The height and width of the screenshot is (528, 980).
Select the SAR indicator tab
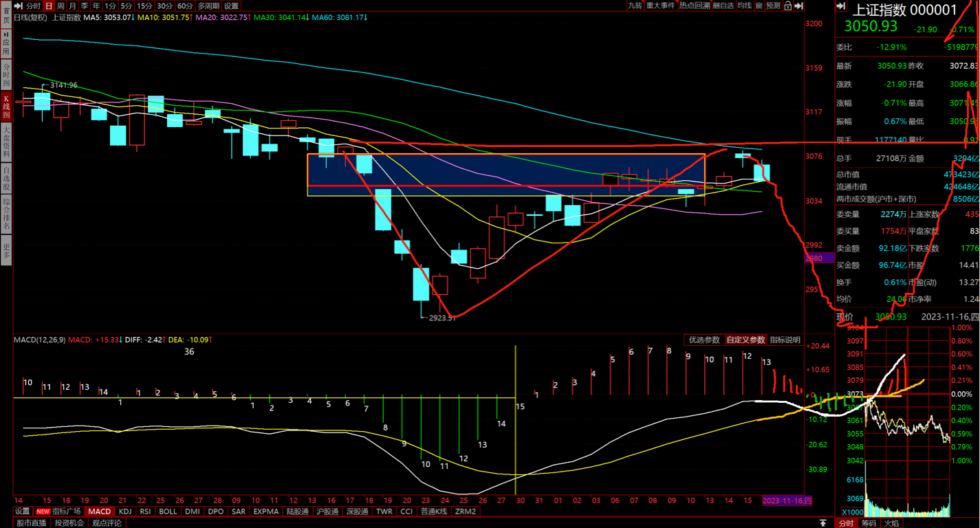[x=239, y=511]
